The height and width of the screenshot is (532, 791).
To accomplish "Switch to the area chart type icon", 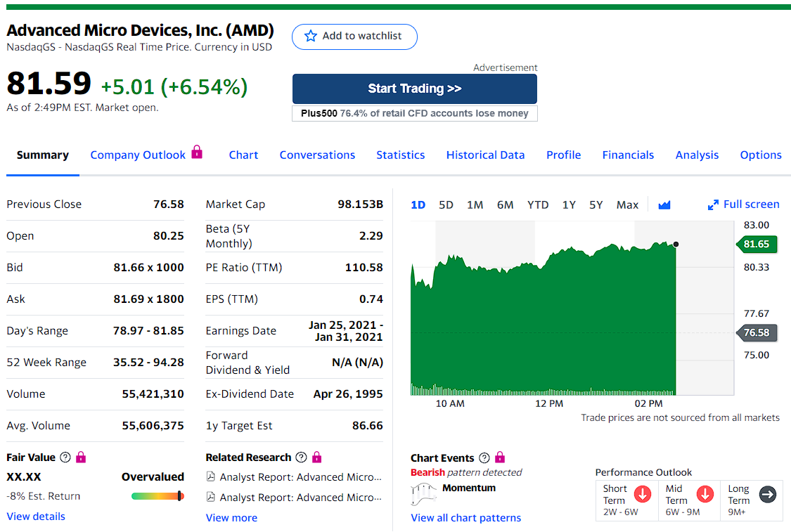I will click(x=664, y=205).
